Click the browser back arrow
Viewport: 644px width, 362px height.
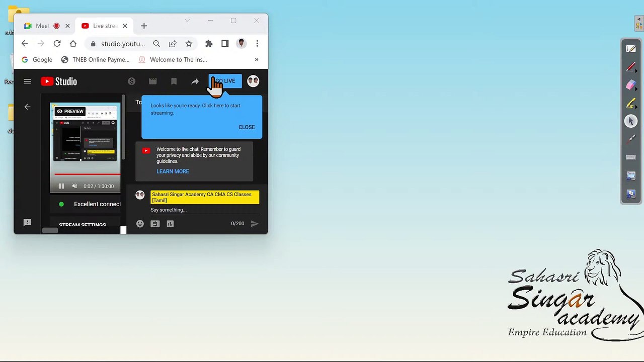(x=25, y=44)
